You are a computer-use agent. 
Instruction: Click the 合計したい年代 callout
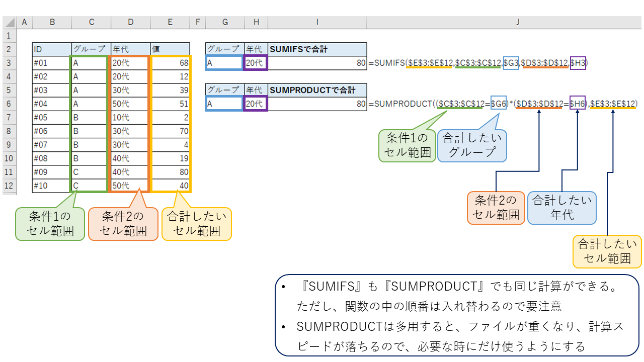pyautogui.click(x=562, y=208)
